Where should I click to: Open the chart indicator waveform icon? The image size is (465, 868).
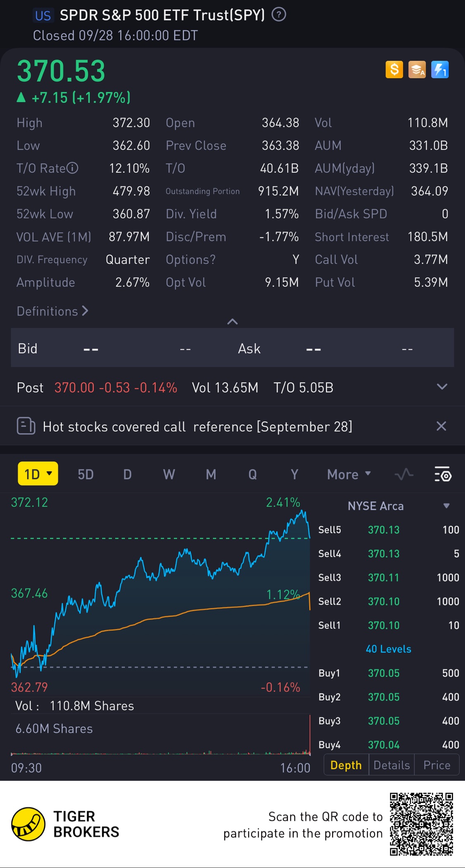pos(404,474)
